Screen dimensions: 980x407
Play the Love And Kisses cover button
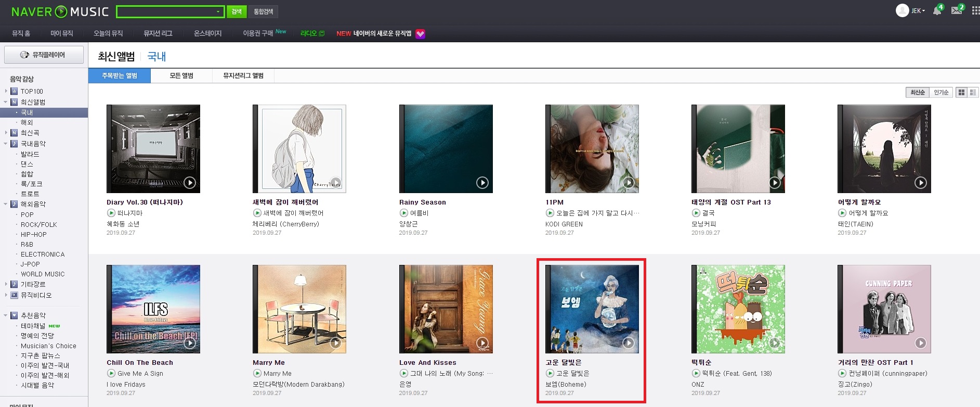(482, 343)
